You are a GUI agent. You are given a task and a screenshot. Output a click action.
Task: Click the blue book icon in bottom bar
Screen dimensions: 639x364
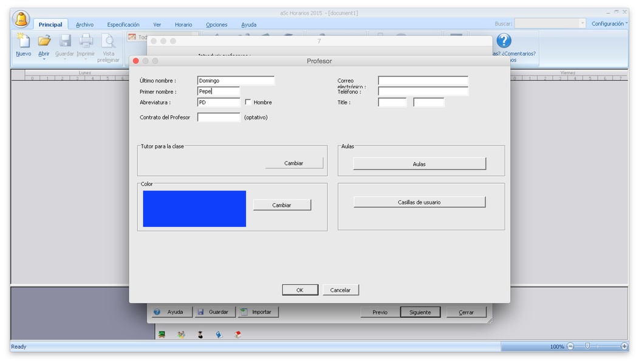click(219, 334)
